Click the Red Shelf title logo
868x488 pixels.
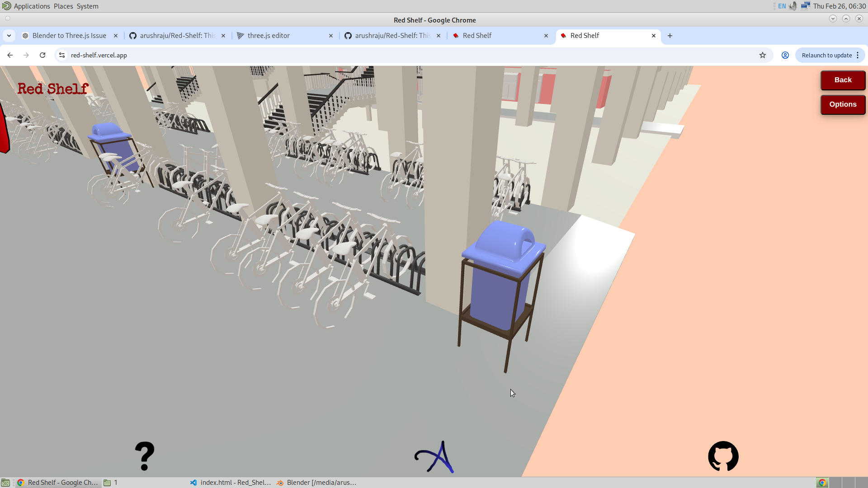coord(52,89)
